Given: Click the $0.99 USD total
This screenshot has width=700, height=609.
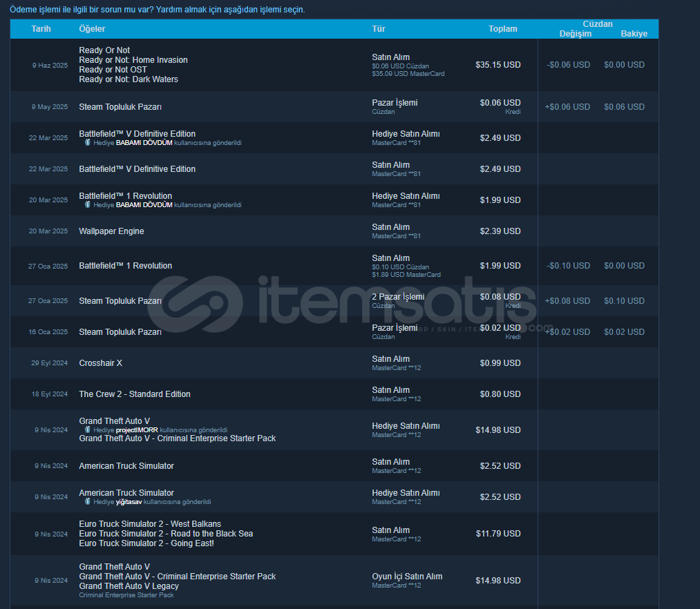Looking at the screenshot, I should [500, 363].
